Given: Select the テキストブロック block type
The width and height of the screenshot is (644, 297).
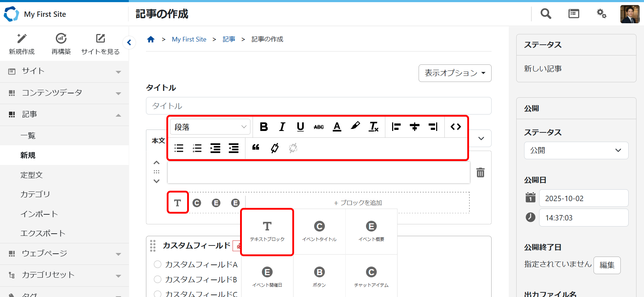Looking at the screenshot, I should pyautogui.click(x=267, y=232).
